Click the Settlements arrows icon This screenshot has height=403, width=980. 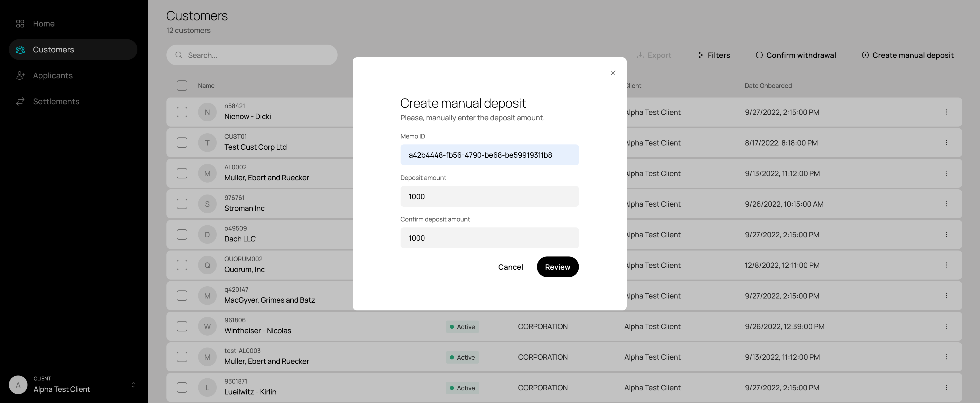[20, 101]
